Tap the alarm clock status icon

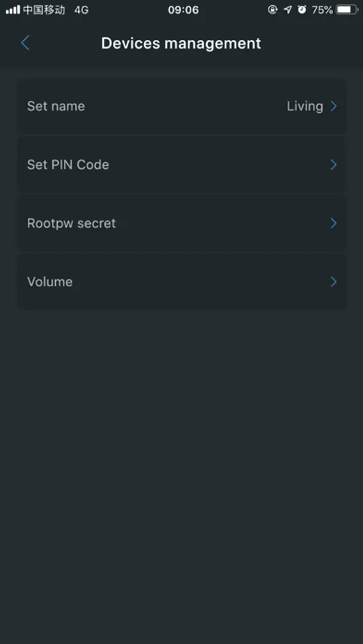tap(302, 10)
